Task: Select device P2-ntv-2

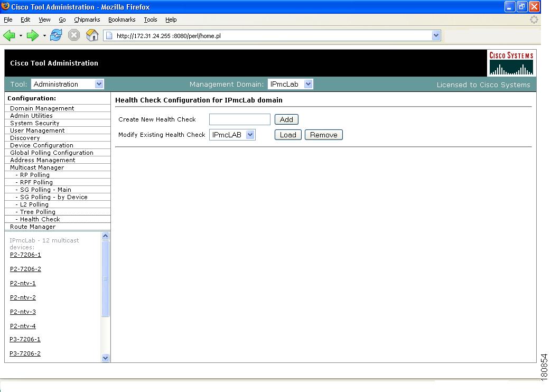Action: click(x=23, y=297)
